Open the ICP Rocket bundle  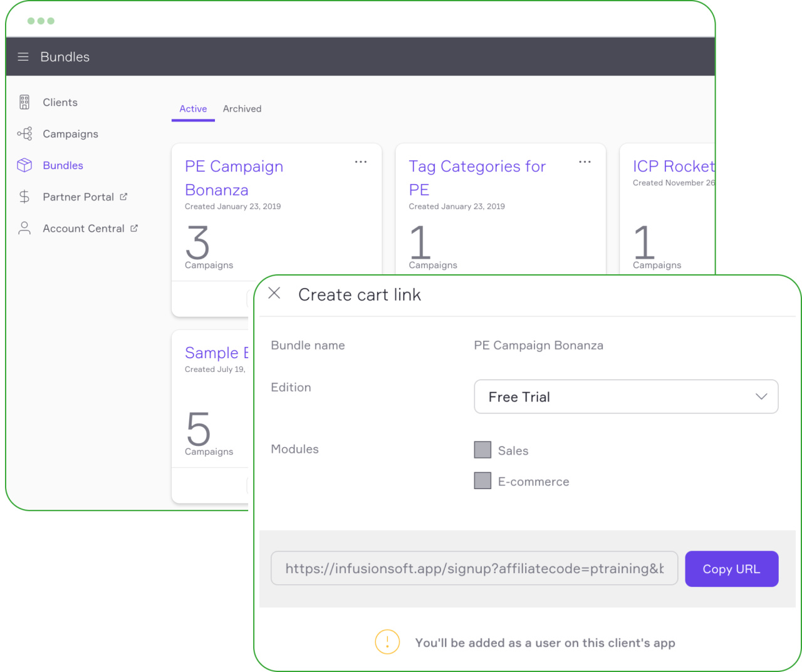pos(674,166)
